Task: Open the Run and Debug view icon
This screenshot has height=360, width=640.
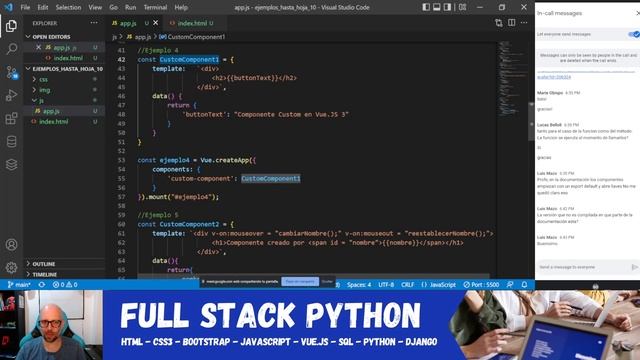Action: (11, 95)
